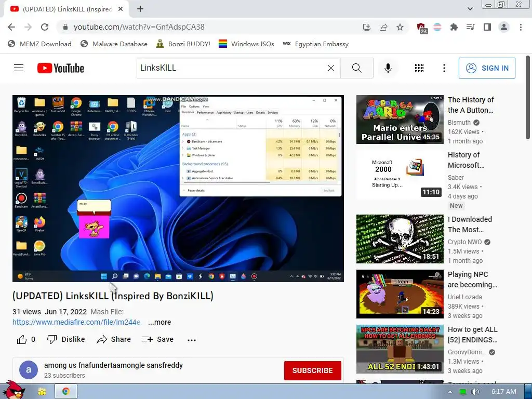
Task: Reload the YouTube page
Action: [45, 27]
